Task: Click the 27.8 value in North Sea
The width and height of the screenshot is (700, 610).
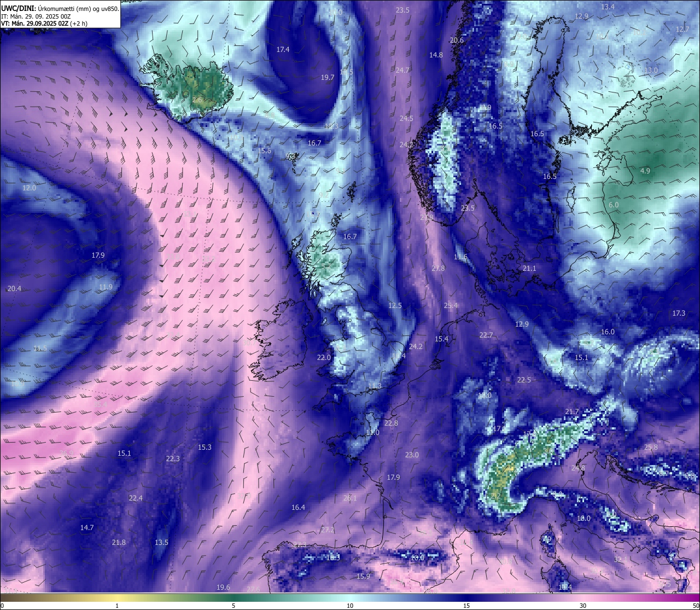Action: tap(438, 269)
